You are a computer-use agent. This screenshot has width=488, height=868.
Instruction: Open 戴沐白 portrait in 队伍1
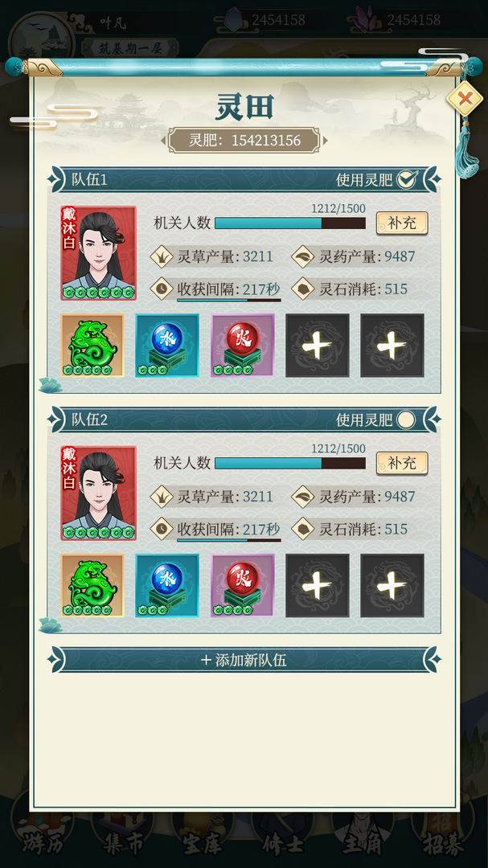98,253
